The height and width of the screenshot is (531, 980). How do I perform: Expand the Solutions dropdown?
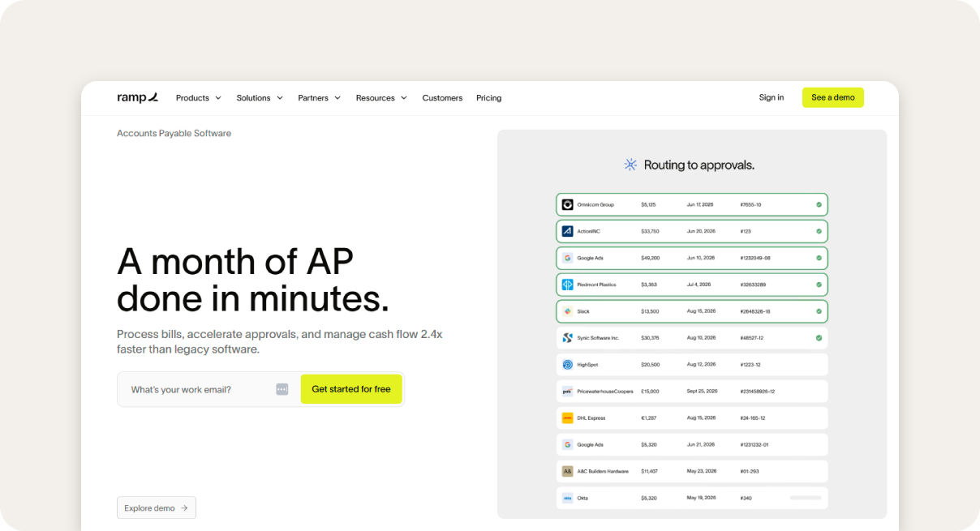pyautogui.click(x=260, y=98)
